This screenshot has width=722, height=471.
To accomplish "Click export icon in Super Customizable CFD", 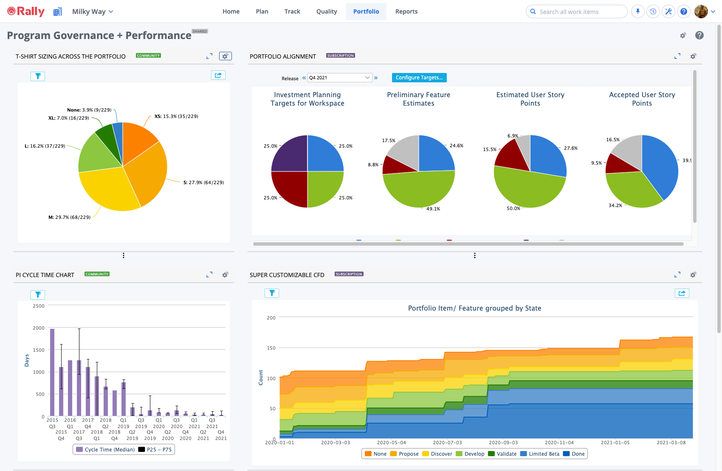I will tap(682, 293).
